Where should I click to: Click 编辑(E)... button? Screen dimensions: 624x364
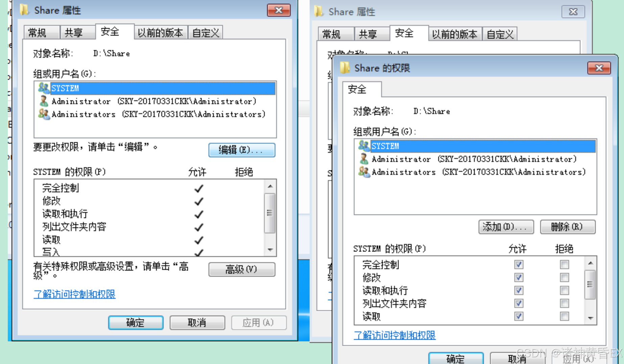pos(242,150)
